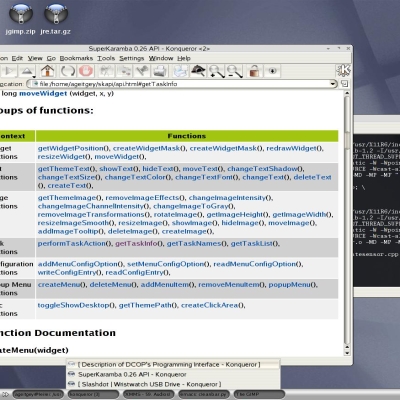The image size is (400, 400).
Task: Open the getThemeImage() link
Action: 70,198
